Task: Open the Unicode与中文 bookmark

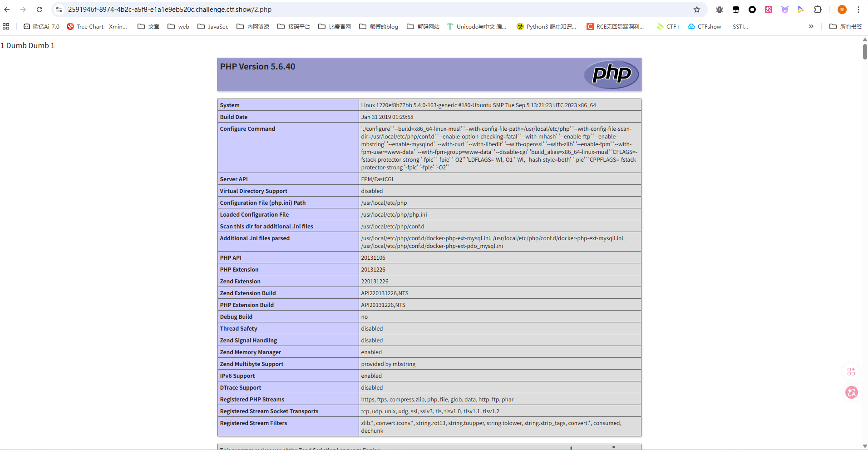Action: pos(477,26)
